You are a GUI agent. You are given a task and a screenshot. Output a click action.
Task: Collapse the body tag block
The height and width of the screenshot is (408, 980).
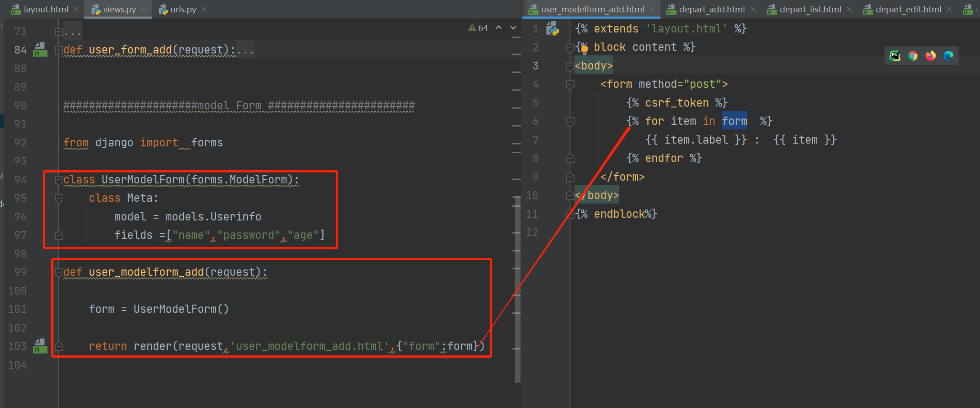[x=570, y=66]
